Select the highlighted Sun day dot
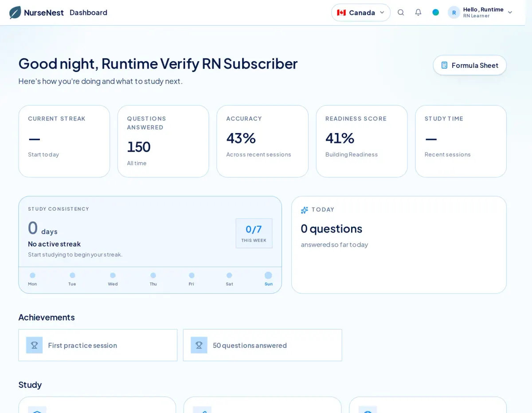Screen dimensions: 532x413 click(268, 275)
